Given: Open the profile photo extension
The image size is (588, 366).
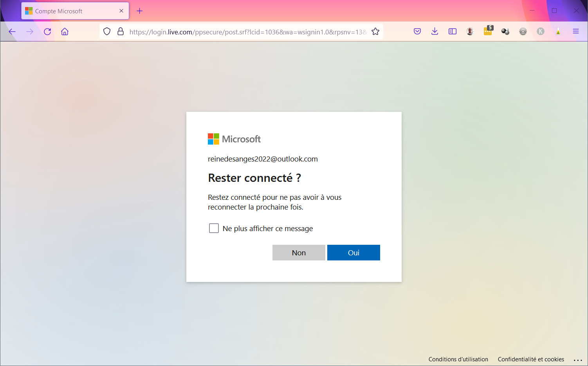Looking at the screenshot, I should click(x=470, y=32).
